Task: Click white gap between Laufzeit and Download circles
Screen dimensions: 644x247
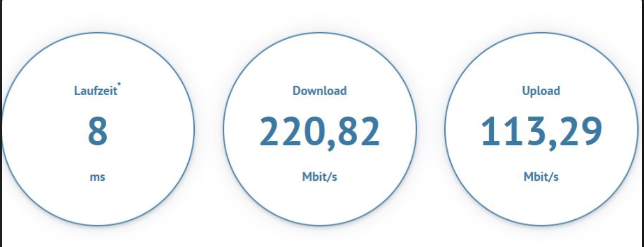Action: pos(209,129)
